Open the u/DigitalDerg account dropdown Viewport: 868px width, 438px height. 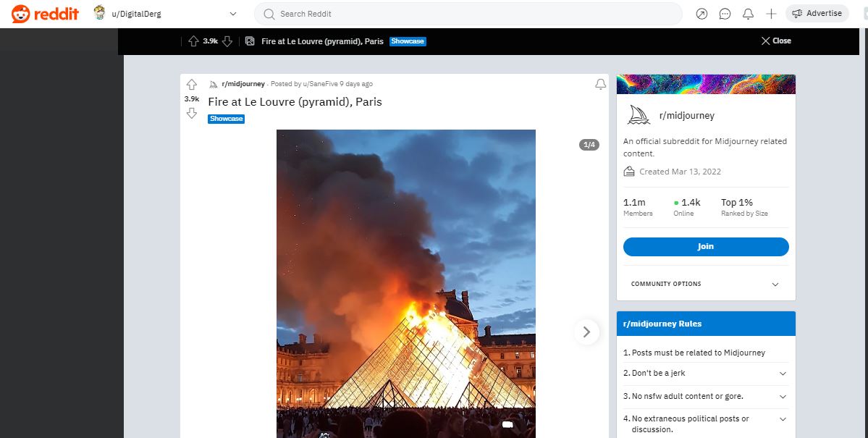(x=232, y=14)
